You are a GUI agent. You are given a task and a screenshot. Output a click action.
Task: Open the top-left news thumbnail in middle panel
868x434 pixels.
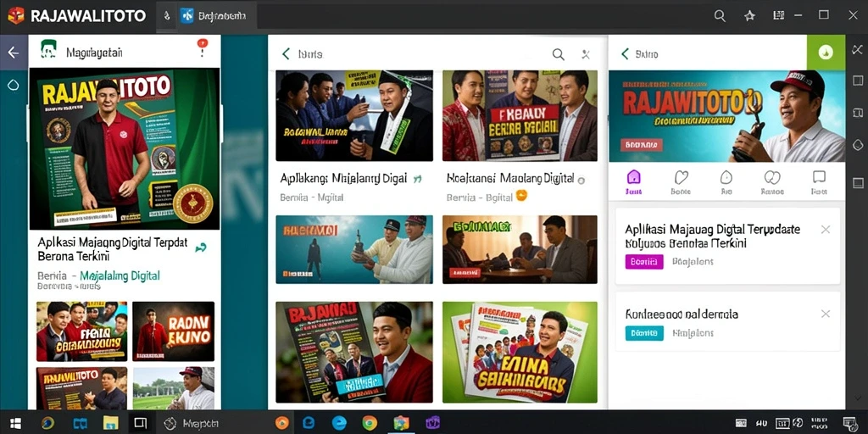pyautogui.click(x=354, y=115)
